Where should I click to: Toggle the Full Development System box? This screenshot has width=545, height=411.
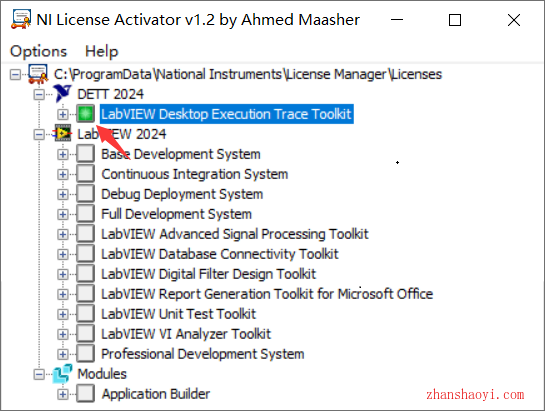86,214
